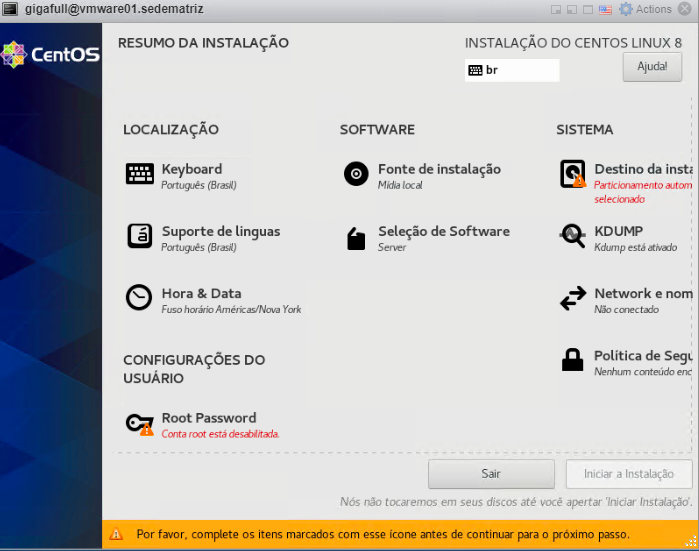Screen dimensions: 699x551
Task: Open Política de Segurança lock icon
Action: [x=572, y=360]
